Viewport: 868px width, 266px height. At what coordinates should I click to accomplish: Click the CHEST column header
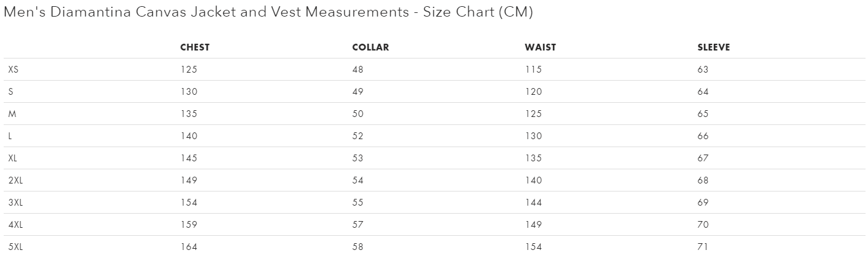(x=195, y=47)
